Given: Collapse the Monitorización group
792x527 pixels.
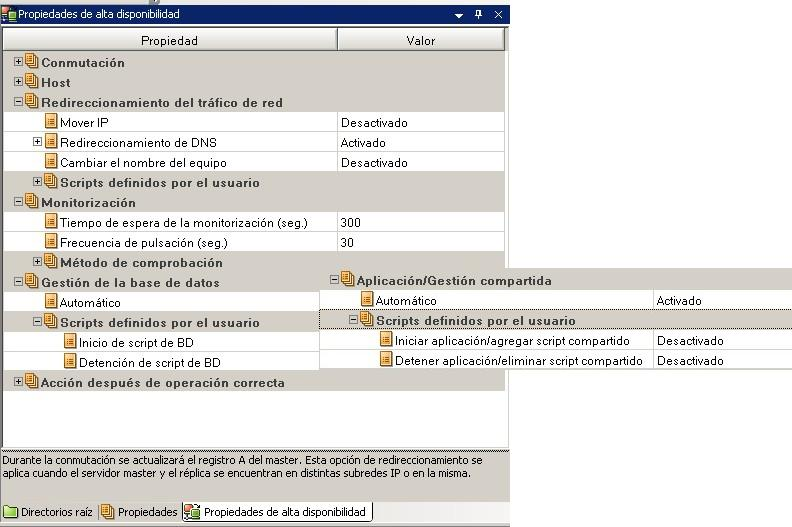Looking at the screenshot, I should 18,202.
